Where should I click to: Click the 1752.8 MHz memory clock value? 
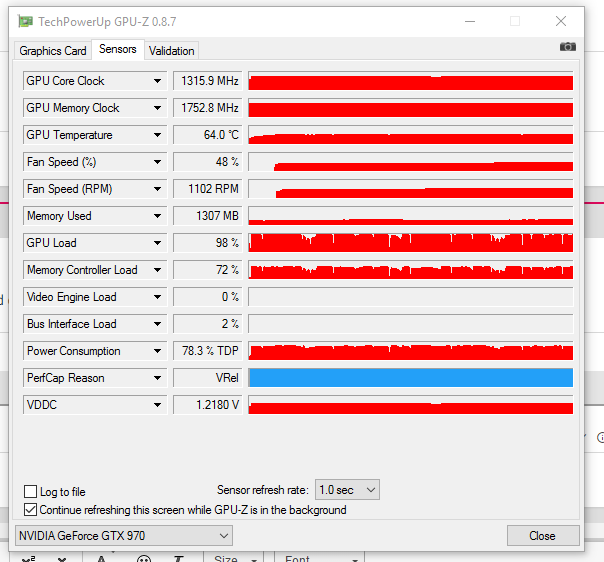(208, 108)
